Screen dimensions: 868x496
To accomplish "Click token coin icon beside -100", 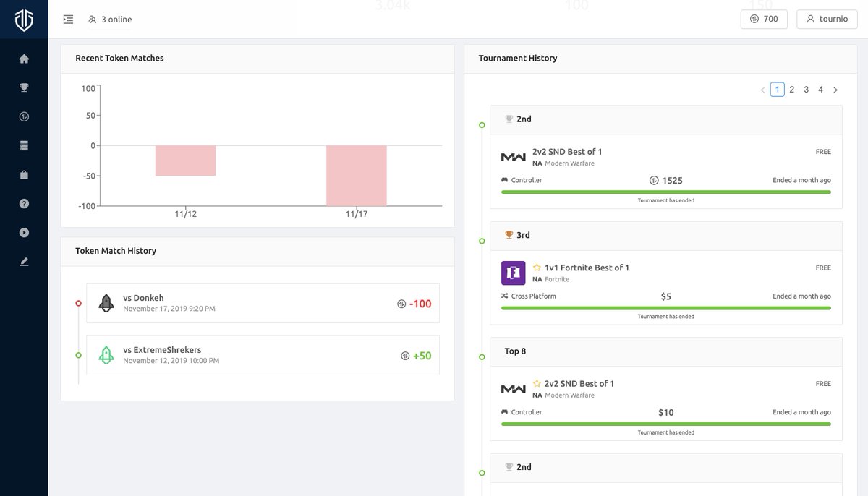I will pyautogui.click(x=401, y=304).
